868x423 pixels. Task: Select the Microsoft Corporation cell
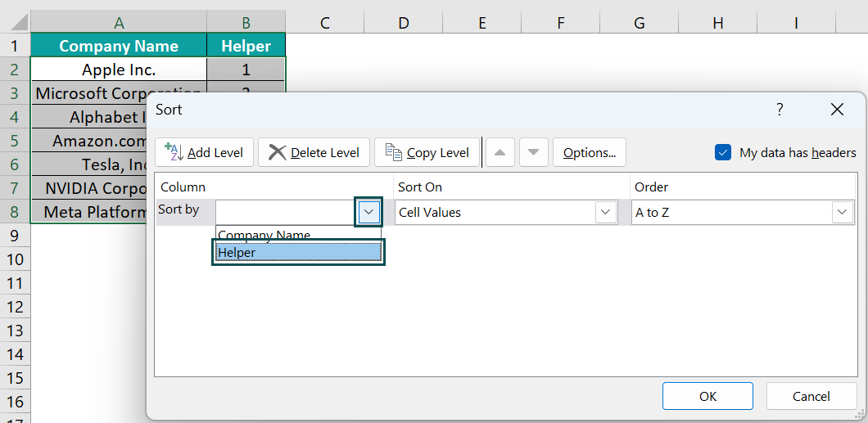(119, 93)
